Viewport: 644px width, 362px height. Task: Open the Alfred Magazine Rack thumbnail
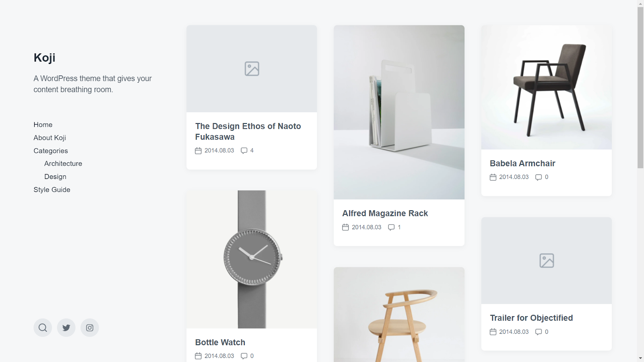399,112
